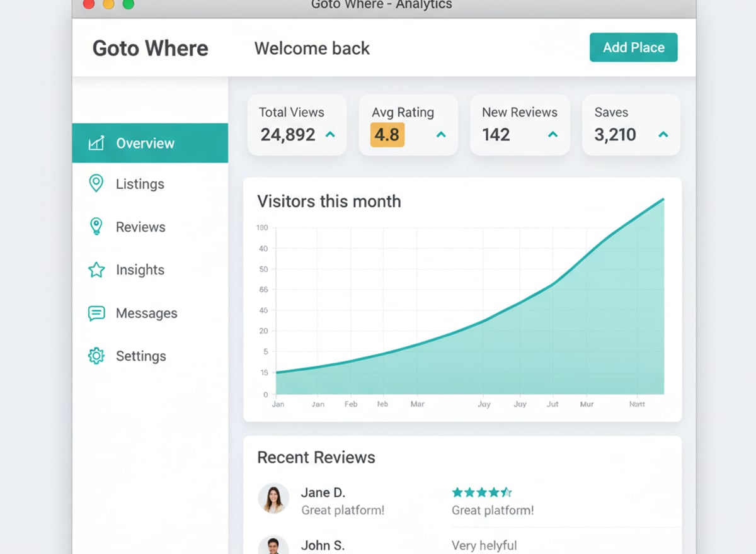Click the Feb label on chart axis

click(x=351, y=404)
